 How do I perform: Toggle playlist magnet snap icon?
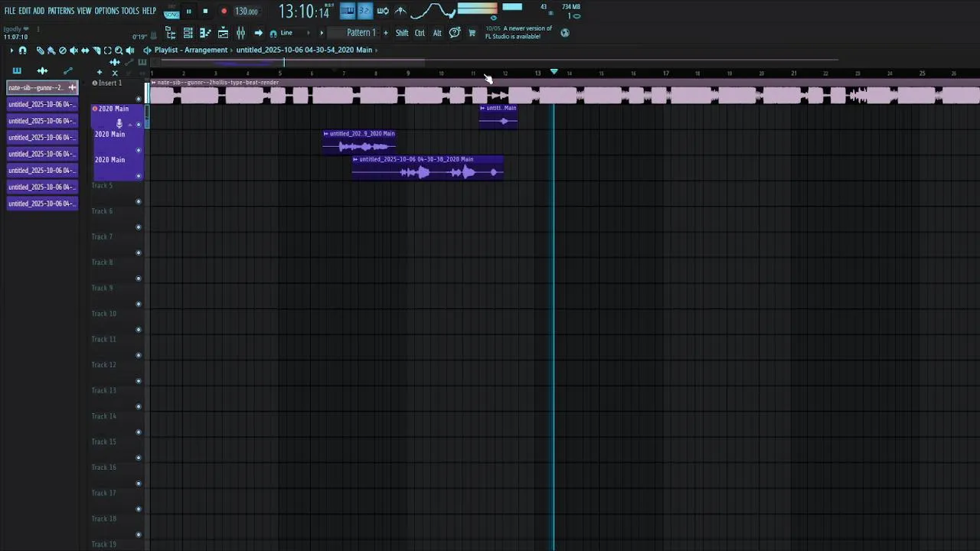pyautogui.click(x=22, y=50)
